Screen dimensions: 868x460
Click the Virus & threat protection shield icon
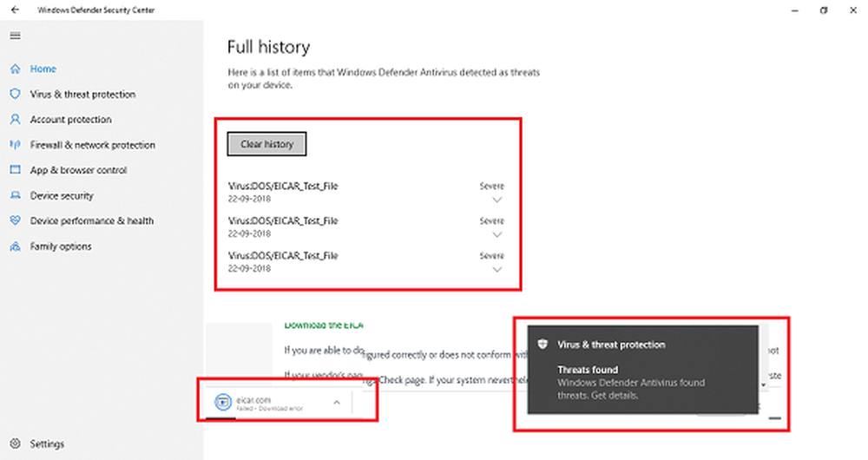click(15, 94)
